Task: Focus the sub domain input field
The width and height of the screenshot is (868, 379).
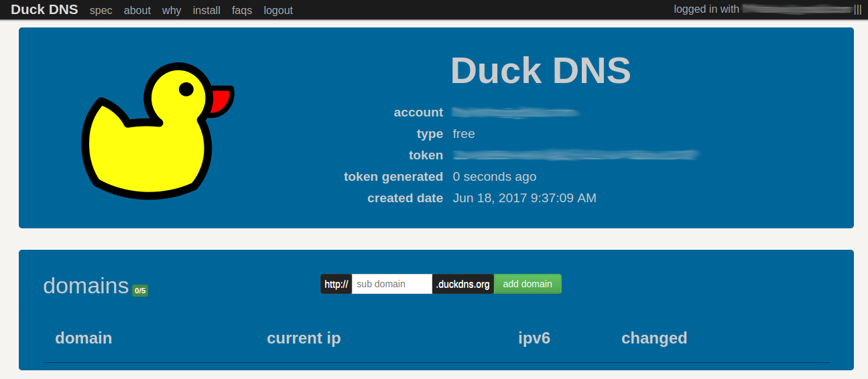Action: [392, 284]
